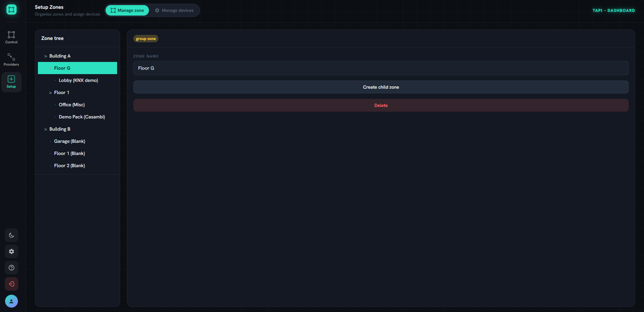
Task: Select the Manage zone tab
Action: [127, 10]
